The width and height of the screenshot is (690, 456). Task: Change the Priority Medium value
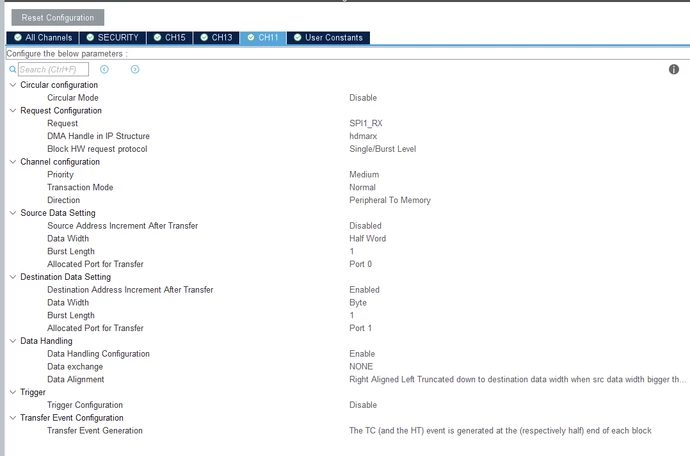pos(364,174)
